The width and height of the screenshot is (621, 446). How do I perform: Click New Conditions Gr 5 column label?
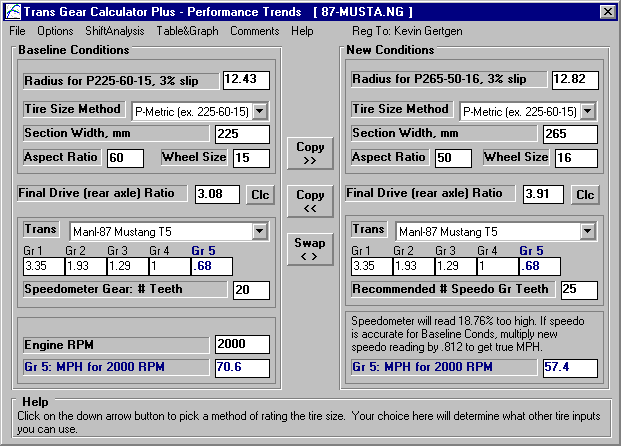531,251
